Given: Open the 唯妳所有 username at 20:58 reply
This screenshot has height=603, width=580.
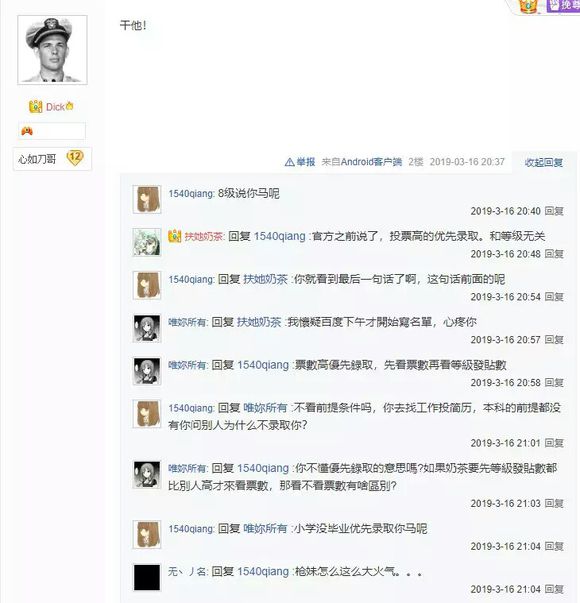Looking at the screenshot, I should [x=187, y=365].
